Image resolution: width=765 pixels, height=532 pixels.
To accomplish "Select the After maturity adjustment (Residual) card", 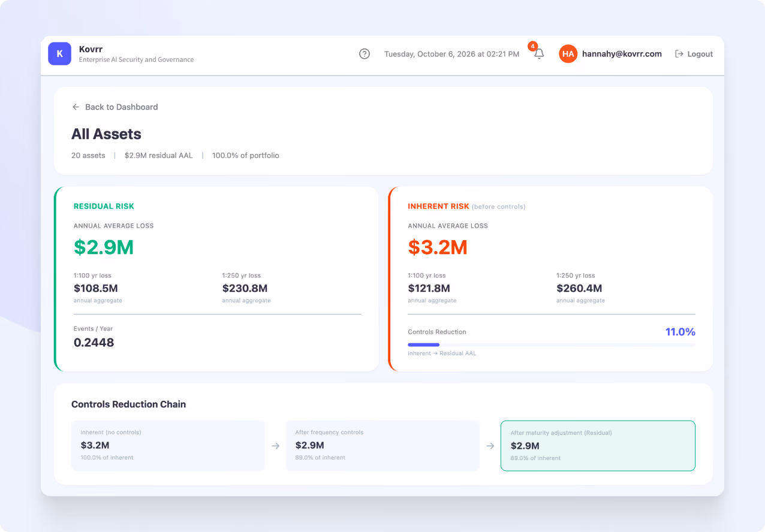I will pyautogui.click(x=598, y=446).
